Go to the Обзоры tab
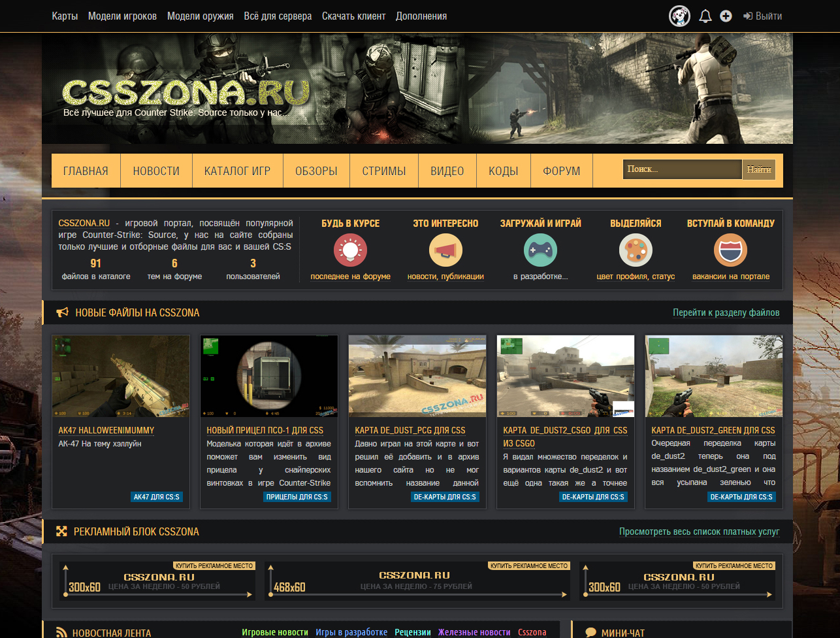 pyautogui.click(x=316, y=171)
